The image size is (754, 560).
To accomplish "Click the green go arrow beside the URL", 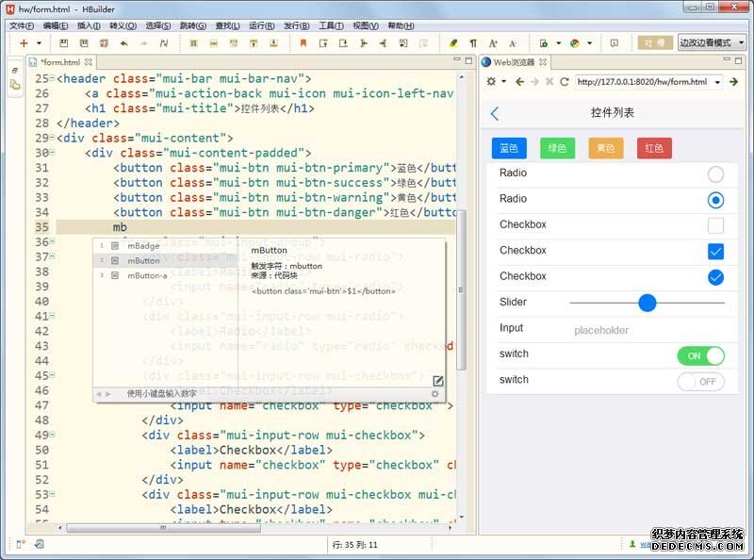I will click(x=733, y=82).
